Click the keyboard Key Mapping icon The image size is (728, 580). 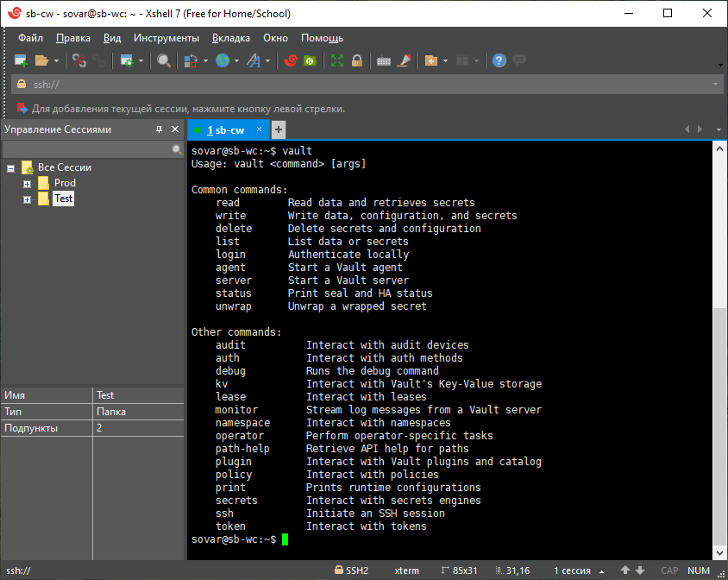[x=384, y=61]
